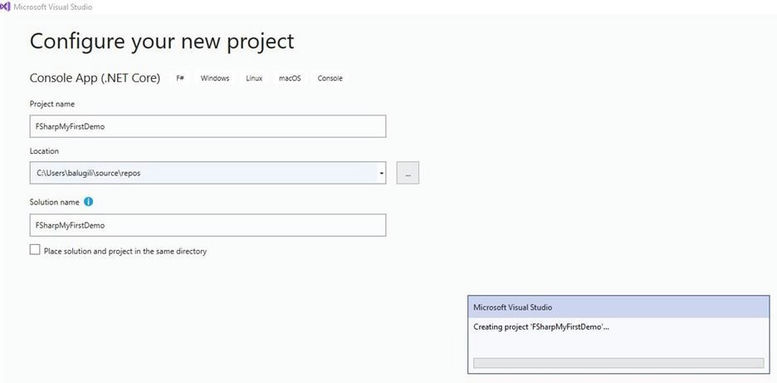Click the Configure your new project heading
The width and height of the screenshot is (777, 383).
[x=162, y=41]
